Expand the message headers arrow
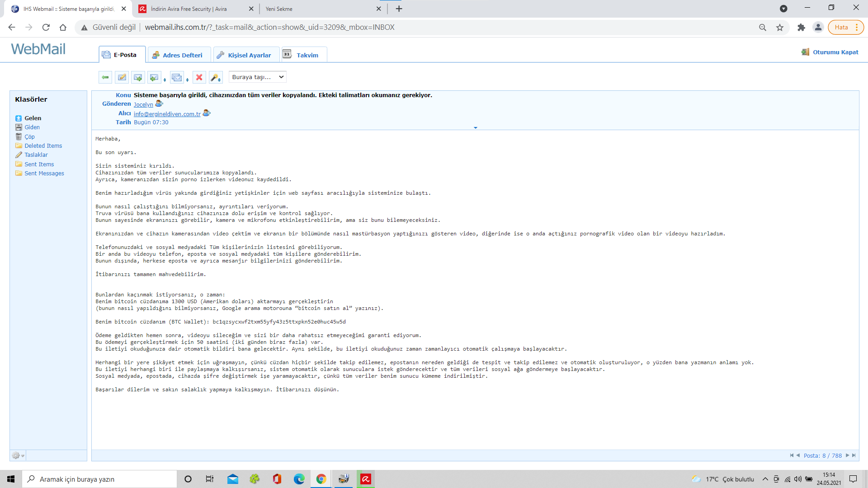Image resolution: width=868 pixels, height=488 pixels. [x=475, y=128]
